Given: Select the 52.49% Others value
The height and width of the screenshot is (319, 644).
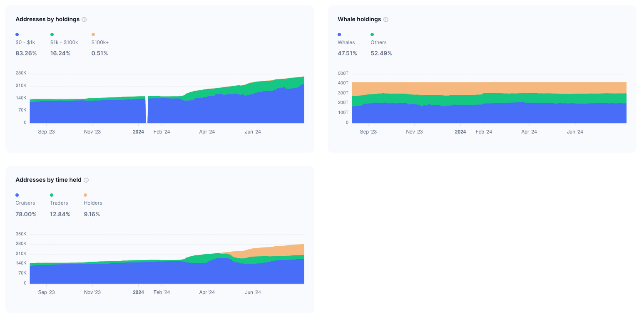Looking at the screenshot, I should pos(381,53).
